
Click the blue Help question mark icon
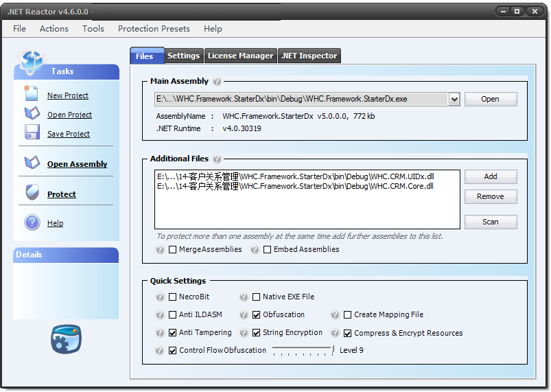(x=32, y=222)
